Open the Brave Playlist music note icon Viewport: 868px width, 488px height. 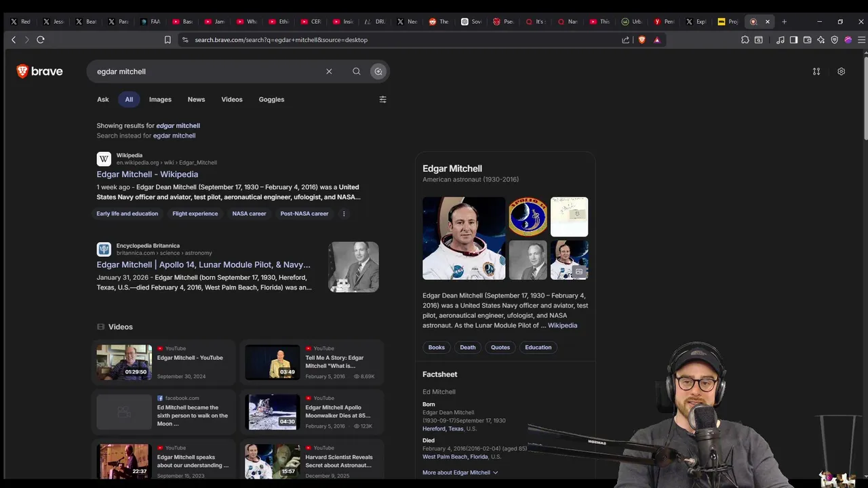tap(781, 40)
